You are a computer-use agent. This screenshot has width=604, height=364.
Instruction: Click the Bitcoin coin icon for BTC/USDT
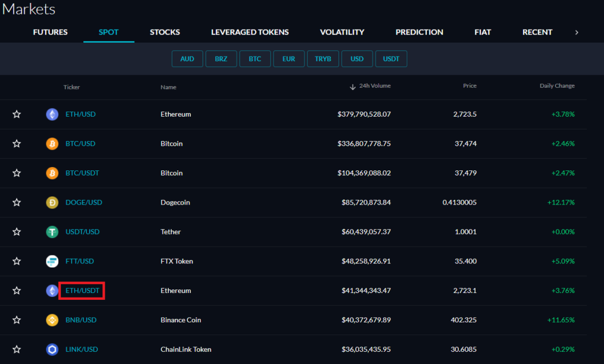point(52,173)
